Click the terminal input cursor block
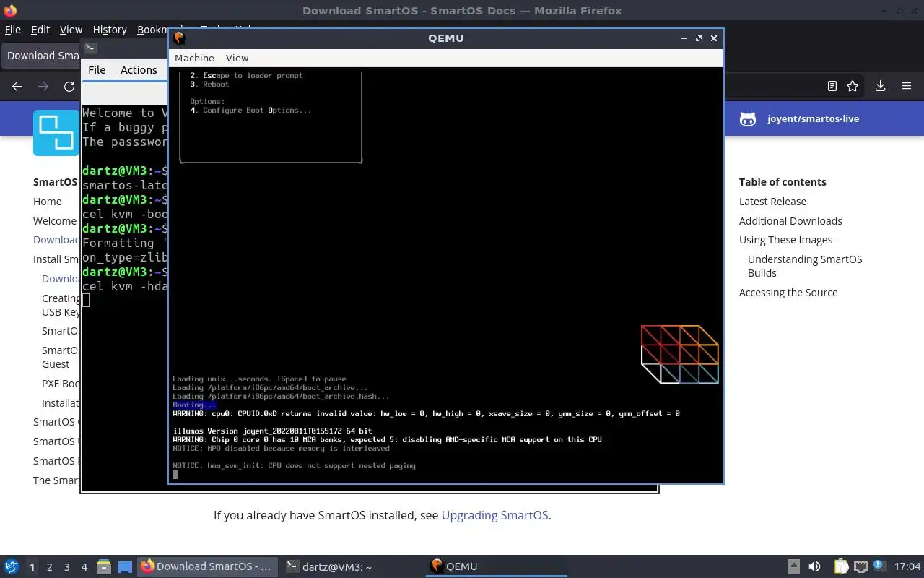Viewport: 924px width, 578px height. (x=86, y=301)
